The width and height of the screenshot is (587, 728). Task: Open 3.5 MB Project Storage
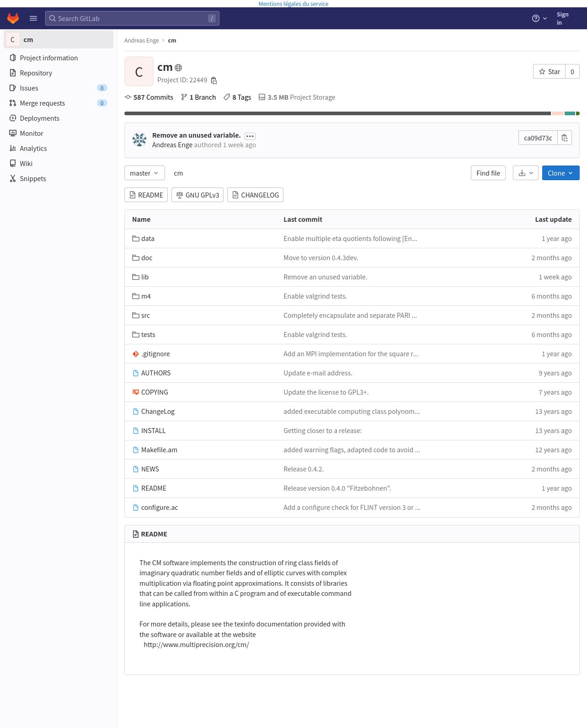[297, 97]
